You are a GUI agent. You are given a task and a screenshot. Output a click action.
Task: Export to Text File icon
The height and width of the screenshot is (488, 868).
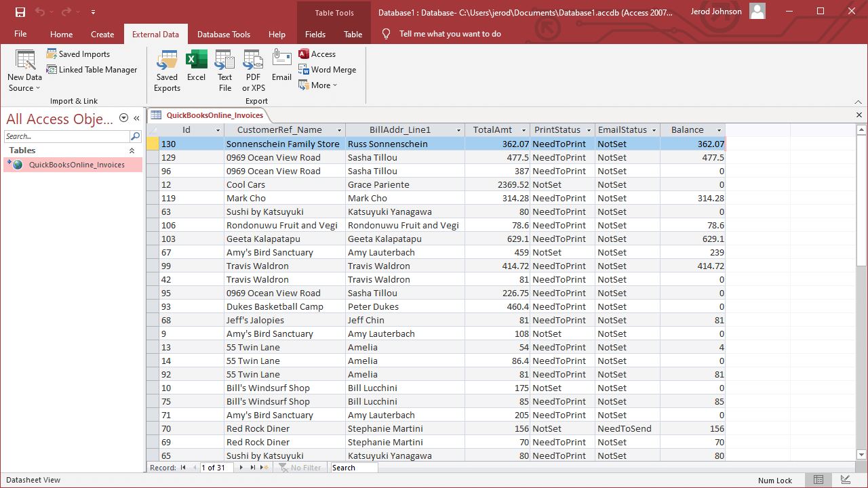click(224, 70)
